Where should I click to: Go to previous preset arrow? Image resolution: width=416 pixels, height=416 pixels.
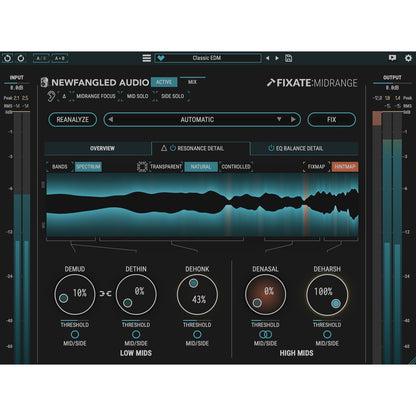267,58
